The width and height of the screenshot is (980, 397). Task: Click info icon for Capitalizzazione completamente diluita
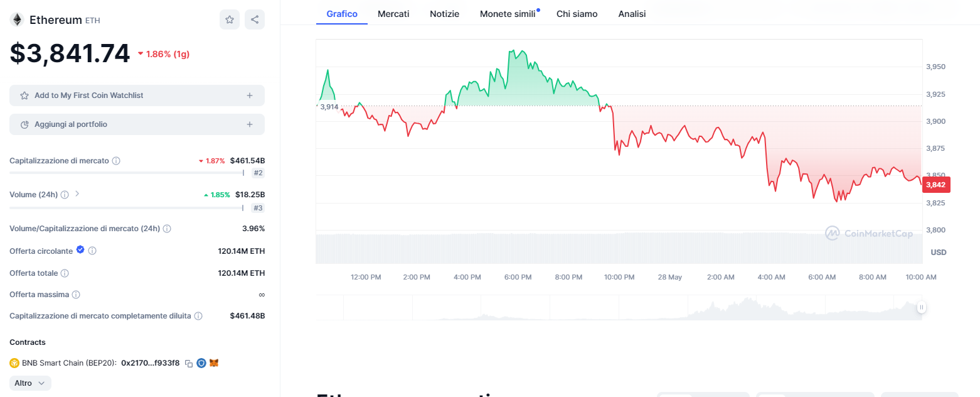198,316
